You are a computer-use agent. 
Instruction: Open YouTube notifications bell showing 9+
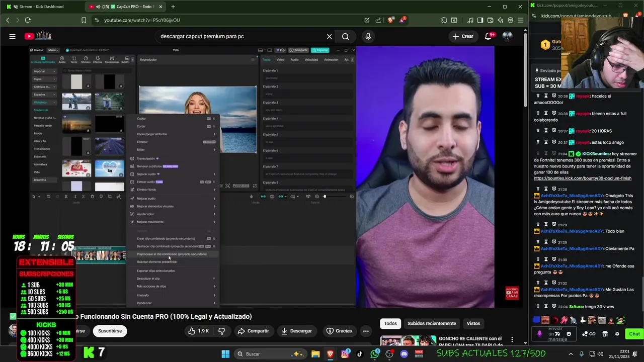[488, 36]
